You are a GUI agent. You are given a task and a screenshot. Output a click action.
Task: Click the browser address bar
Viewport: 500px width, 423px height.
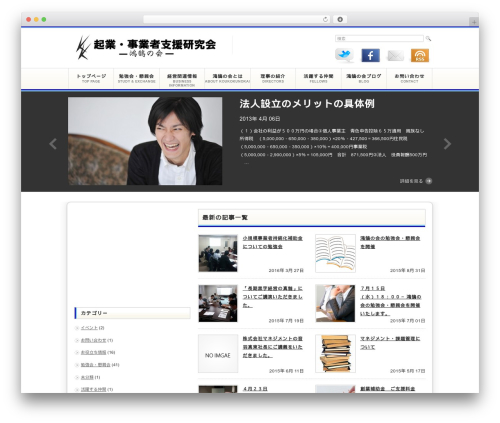point(237,19)
